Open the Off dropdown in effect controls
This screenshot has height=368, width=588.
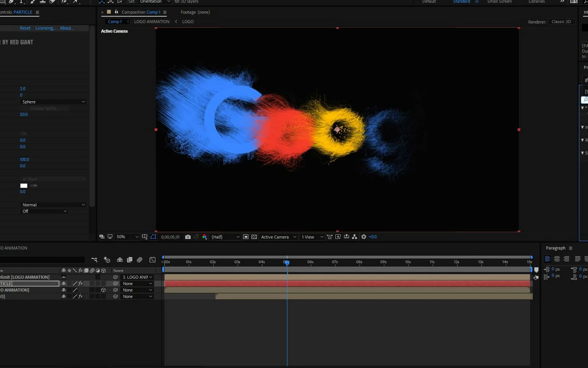pyautogui.click(x=44, y=211)
